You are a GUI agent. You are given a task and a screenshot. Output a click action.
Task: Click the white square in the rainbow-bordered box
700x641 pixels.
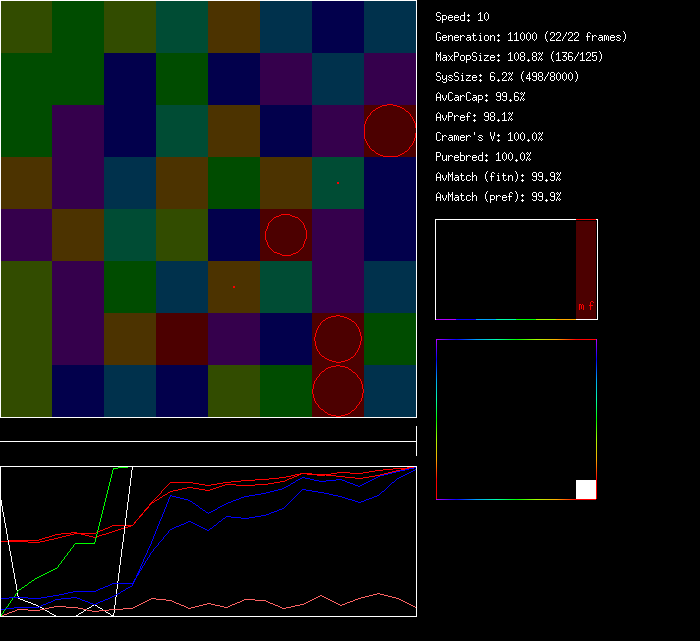pos(586,489)
